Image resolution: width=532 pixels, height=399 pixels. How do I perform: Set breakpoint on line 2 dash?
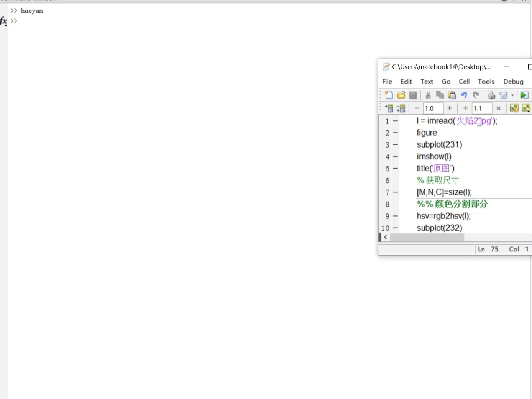click(396, 133)
